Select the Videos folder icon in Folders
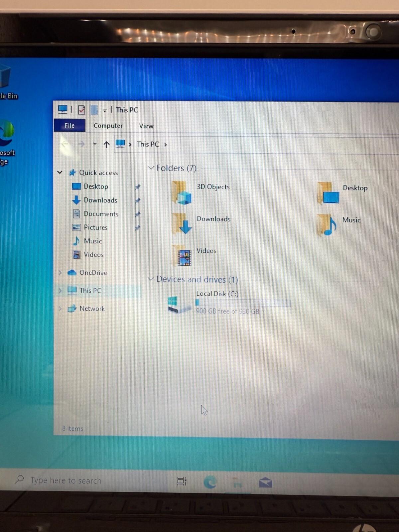Screen dimensions: 399x532 pos(182,256)
